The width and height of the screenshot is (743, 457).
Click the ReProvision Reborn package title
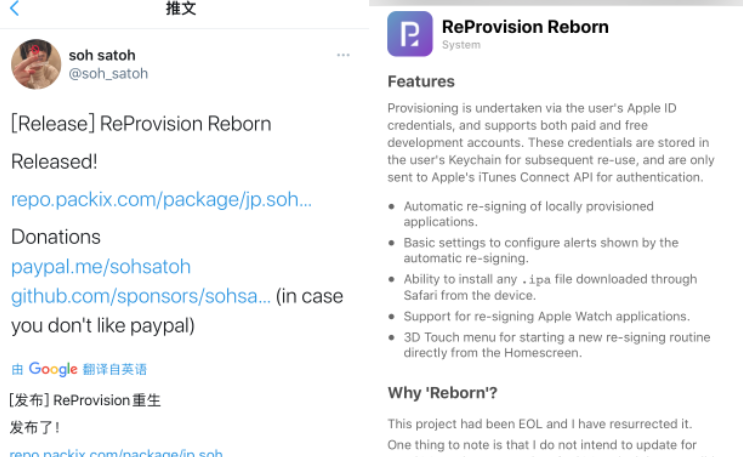(525, 26)
